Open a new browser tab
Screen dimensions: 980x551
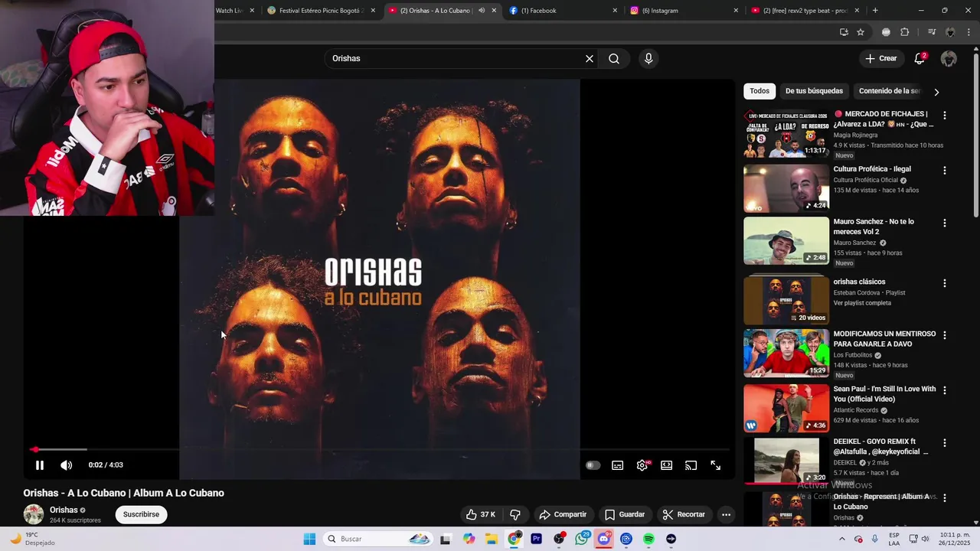tap(875, 11)
